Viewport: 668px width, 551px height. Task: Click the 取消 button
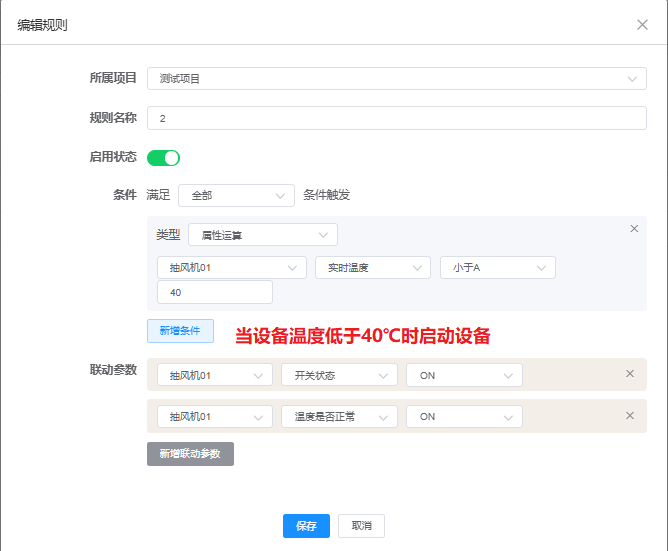pyautogui.click(x=361, y=526)
